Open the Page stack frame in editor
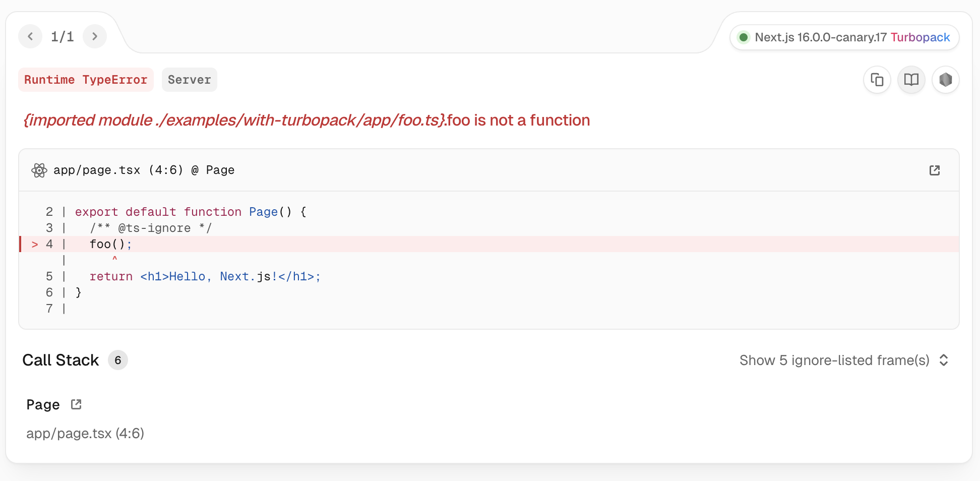The image size is (980, 481). click(76, 404)
